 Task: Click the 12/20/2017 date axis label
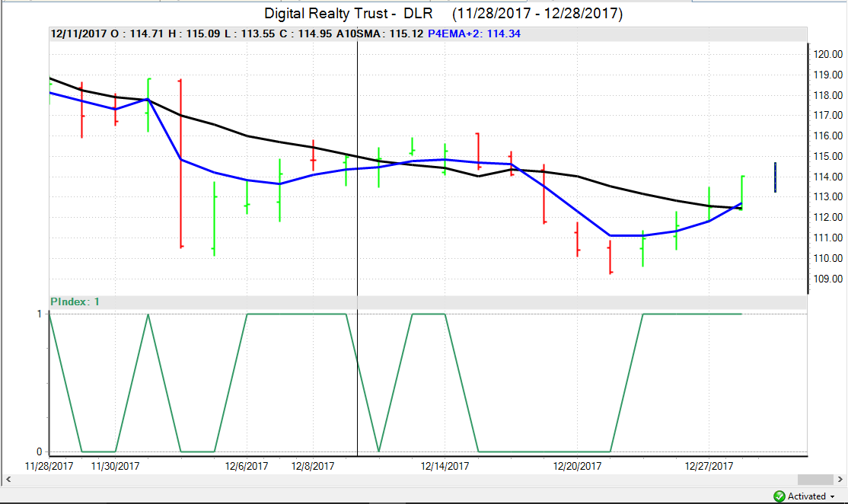577,466
